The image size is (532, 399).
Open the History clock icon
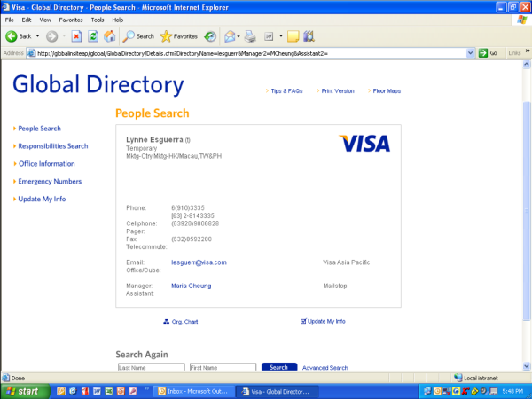point(210,36)
